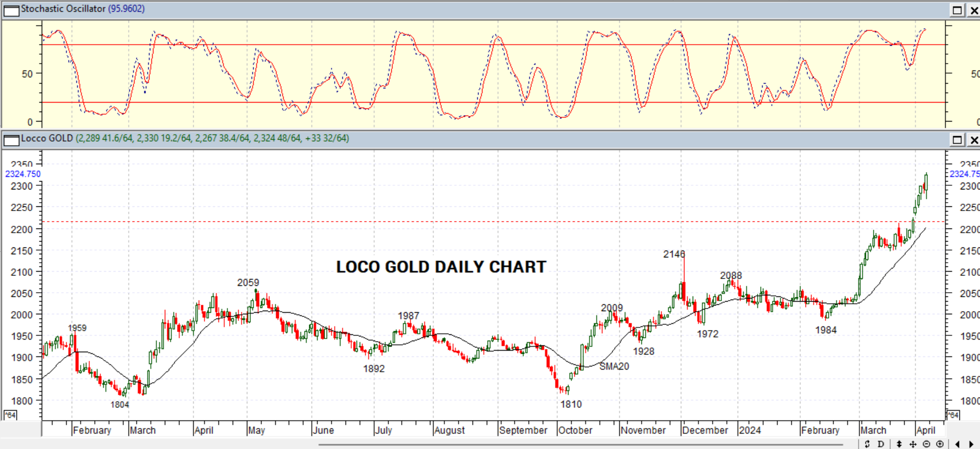Click the 2146 price peak annotation

pos(674,254)
